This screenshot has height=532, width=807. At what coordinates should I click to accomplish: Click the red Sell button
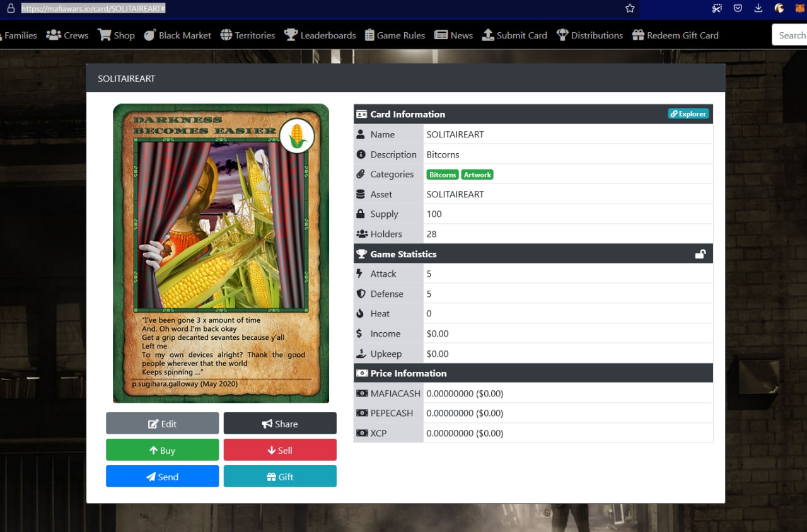click(280, 450)
